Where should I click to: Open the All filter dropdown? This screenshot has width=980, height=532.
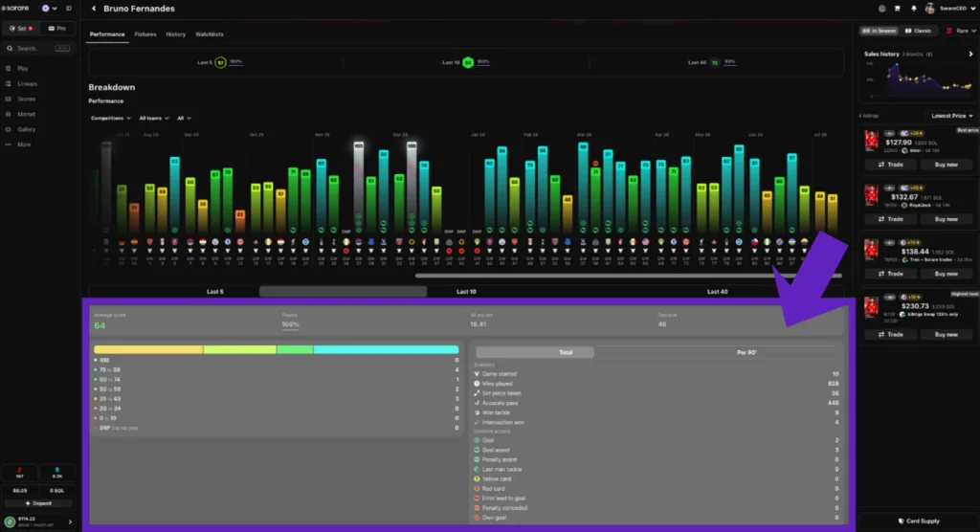tap(184, 118)
